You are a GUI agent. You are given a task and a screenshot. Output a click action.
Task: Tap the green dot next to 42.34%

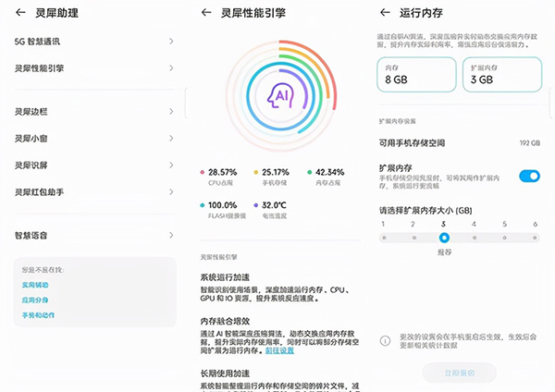coord(309,173)
